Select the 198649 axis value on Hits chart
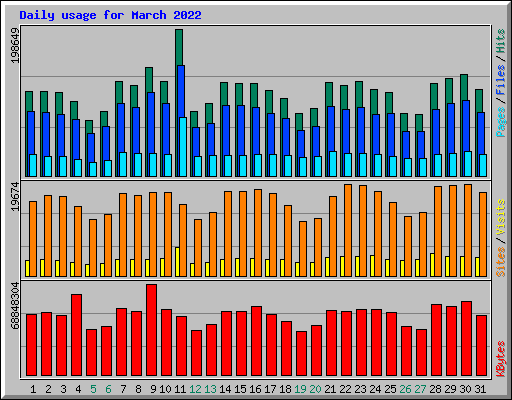Screen dimensions: 512x400 (x=15, y=45)
